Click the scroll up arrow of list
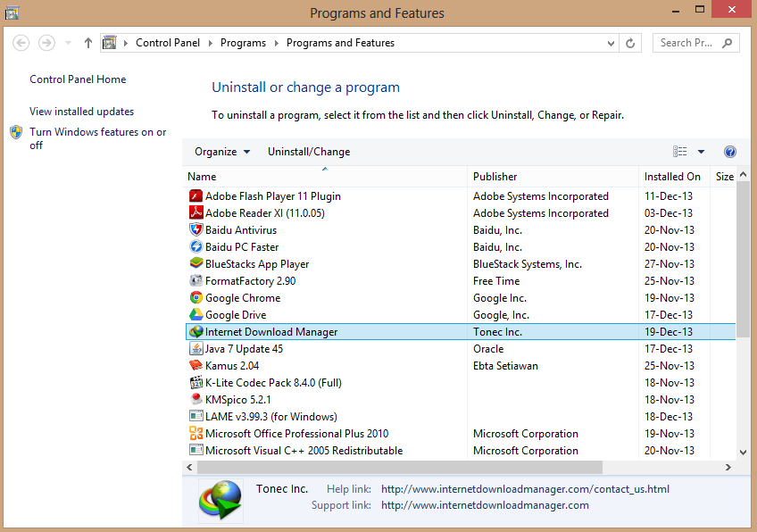Screen dimensions: 757x532 pos(743,174)
